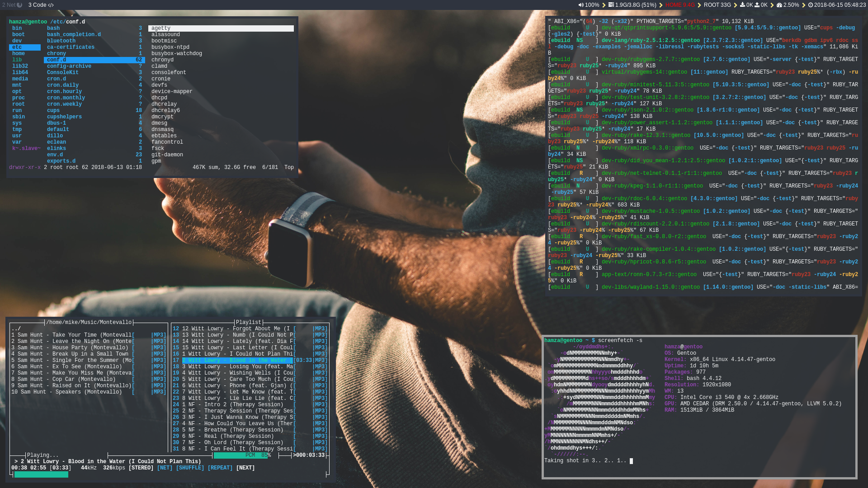Click the green song progress bar
This screenshot has height=488, width=868.
pyautogui.click(x=41, y=474)
